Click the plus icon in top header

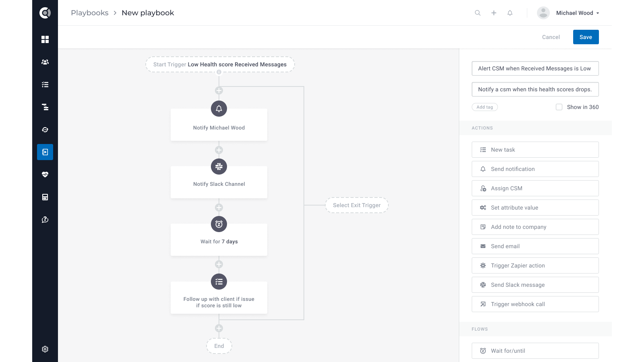pyautogui.click(x=494, y=13)
